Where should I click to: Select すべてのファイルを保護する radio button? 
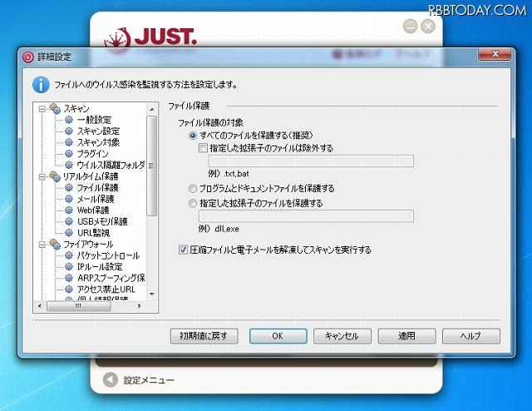(193, 136)
